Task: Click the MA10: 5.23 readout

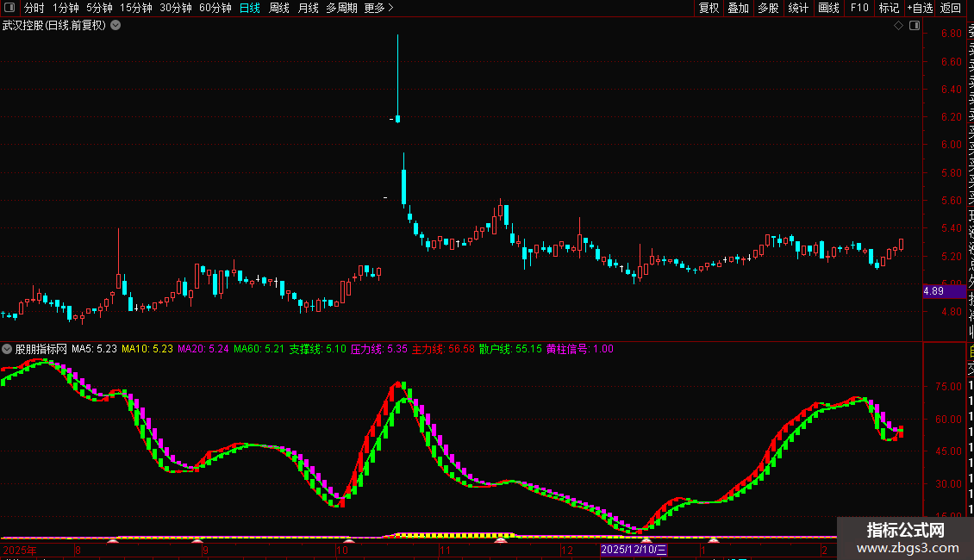Action: [147, 349]
